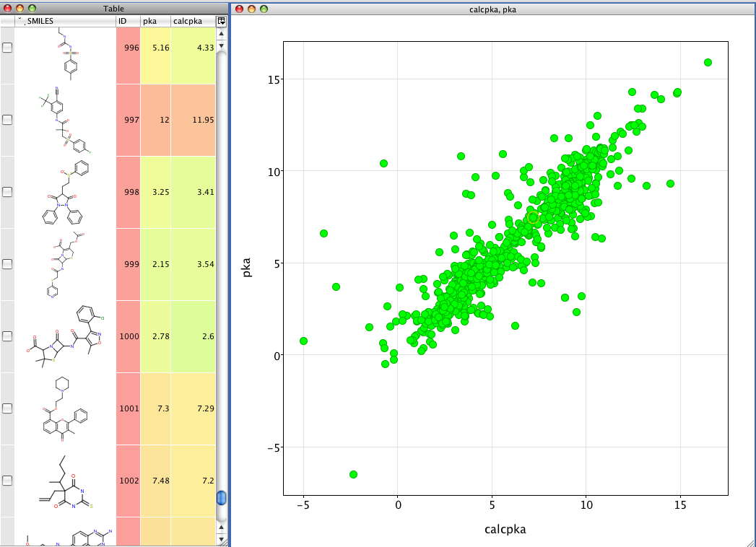Zoom the calcpka, pka plot window

click(x=264, y=9)
